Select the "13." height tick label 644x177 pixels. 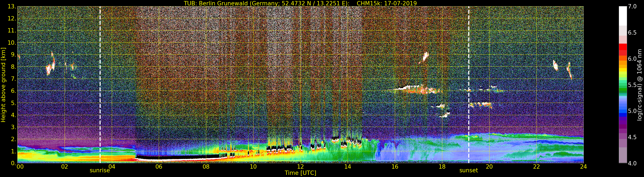[x=12, y=6]
